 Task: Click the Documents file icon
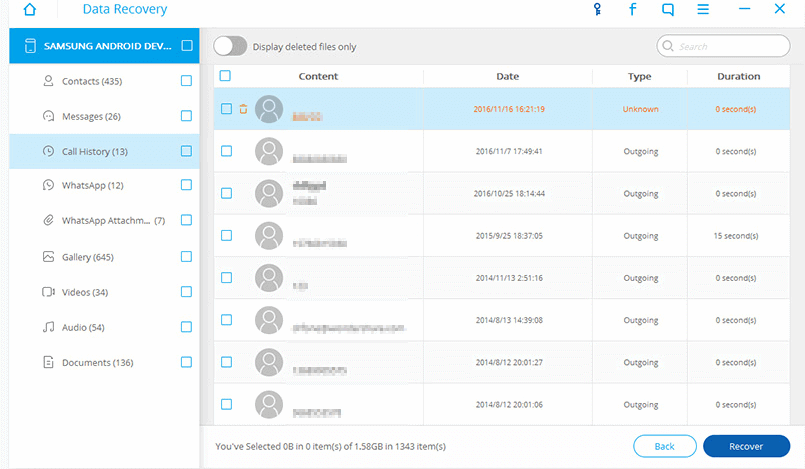48,362
